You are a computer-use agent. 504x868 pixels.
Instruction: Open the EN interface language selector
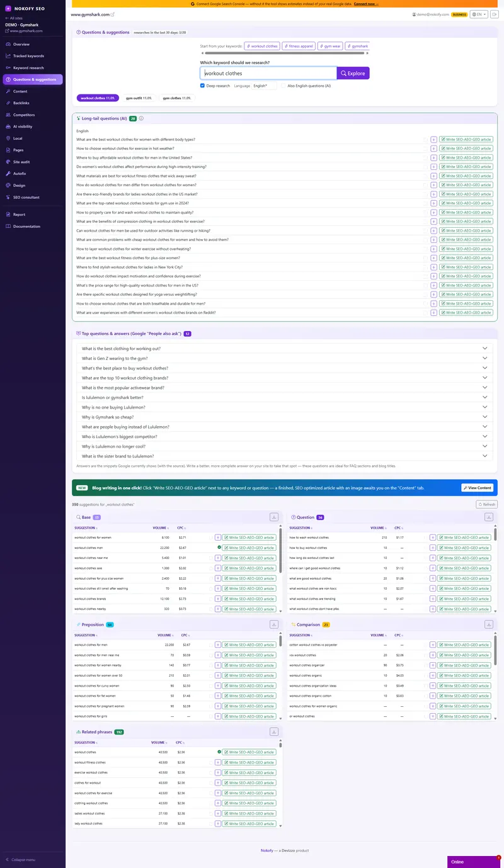click(x=479, y=14)
